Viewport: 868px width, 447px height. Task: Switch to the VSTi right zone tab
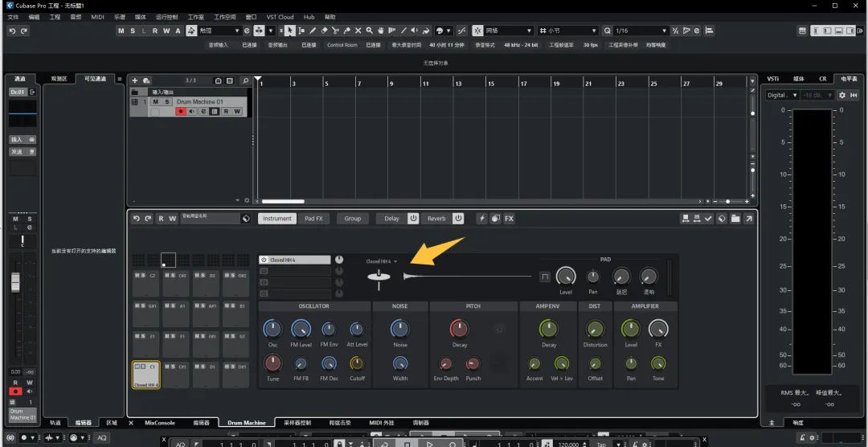[x=773, y=79]
